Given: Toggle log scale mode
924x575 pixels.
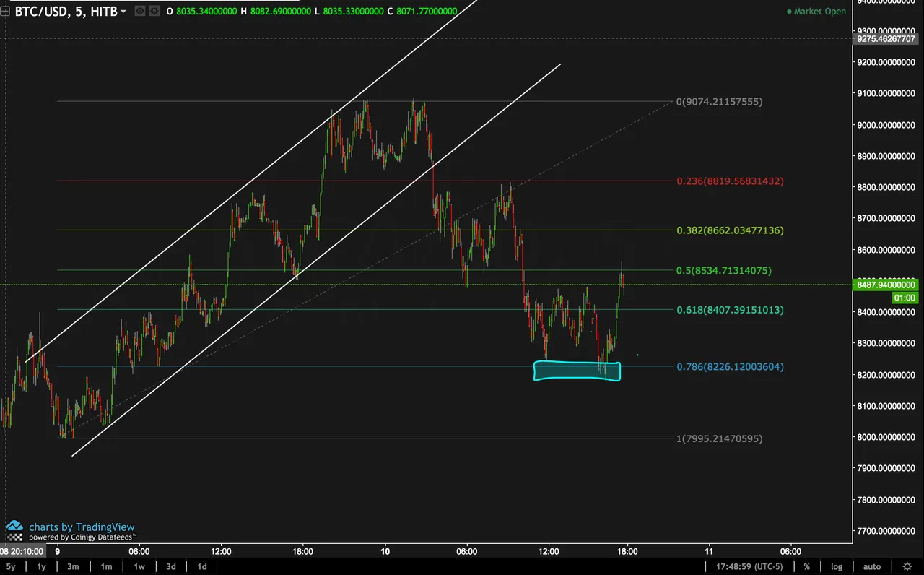Looking at the screenshot, I should pos(836,567).
